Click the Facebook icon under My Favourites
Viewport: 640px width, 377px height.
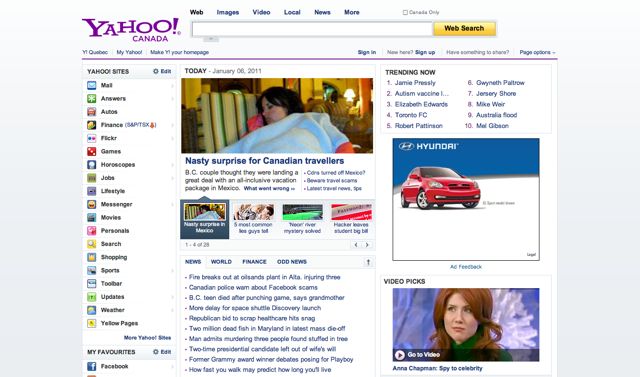91,366
